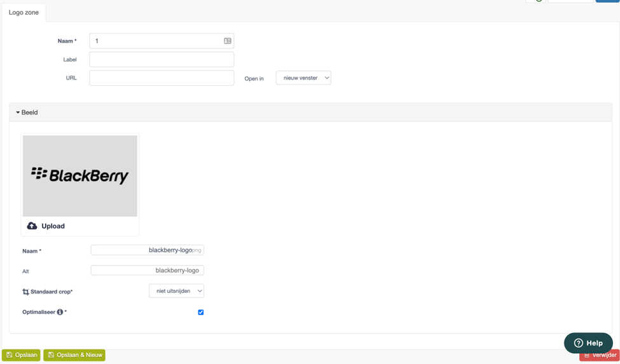Click the BlackBerry logo thumbnail
620x364 pixels.
[80, 176]
